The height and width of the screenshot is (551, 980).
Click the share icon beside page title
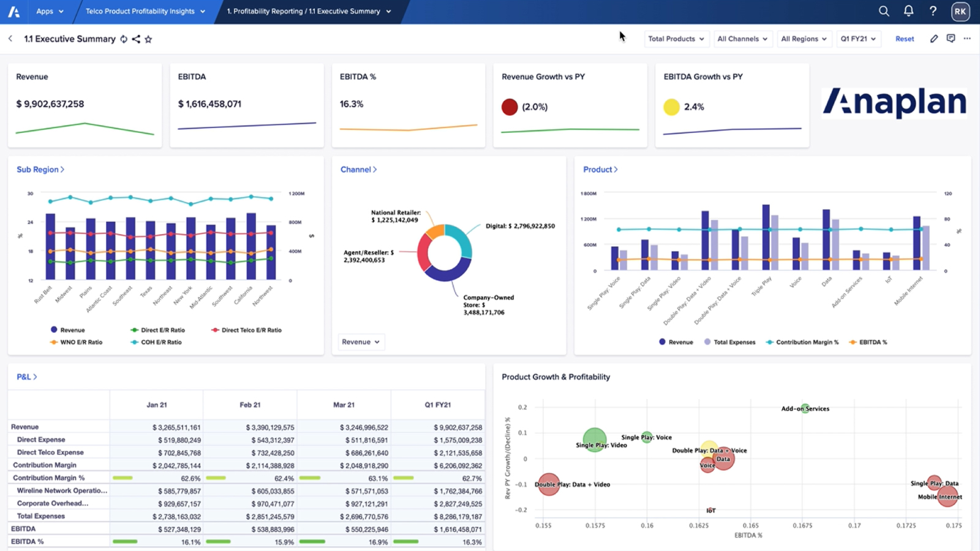136,39
